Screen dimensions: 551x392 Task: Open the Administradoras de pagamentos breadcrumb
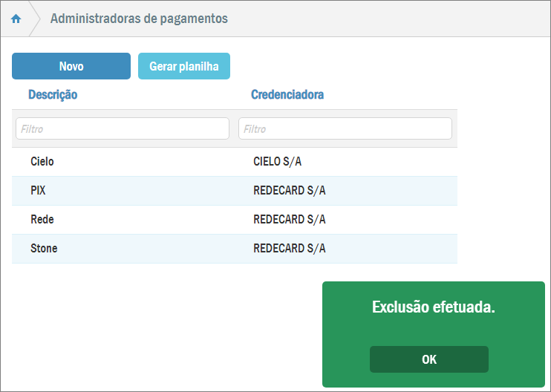(139, 19)
